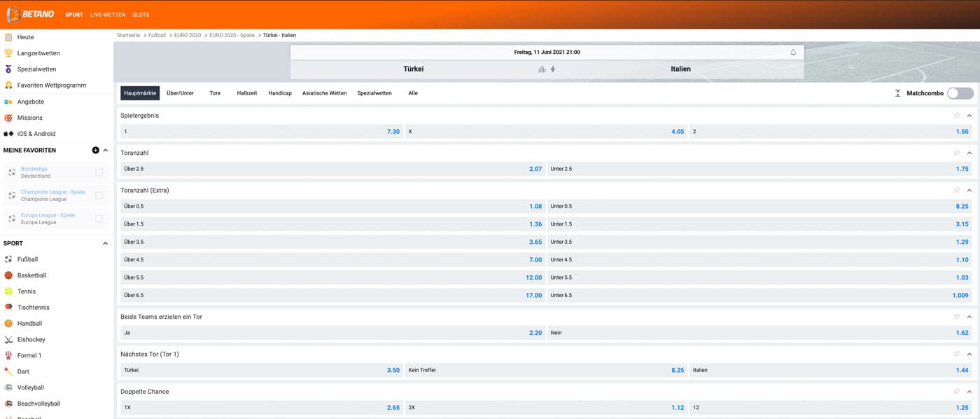This screenshot has height=419, width=980.
Task: Open match statistics bar chart icon
Action: coord(541,69)
